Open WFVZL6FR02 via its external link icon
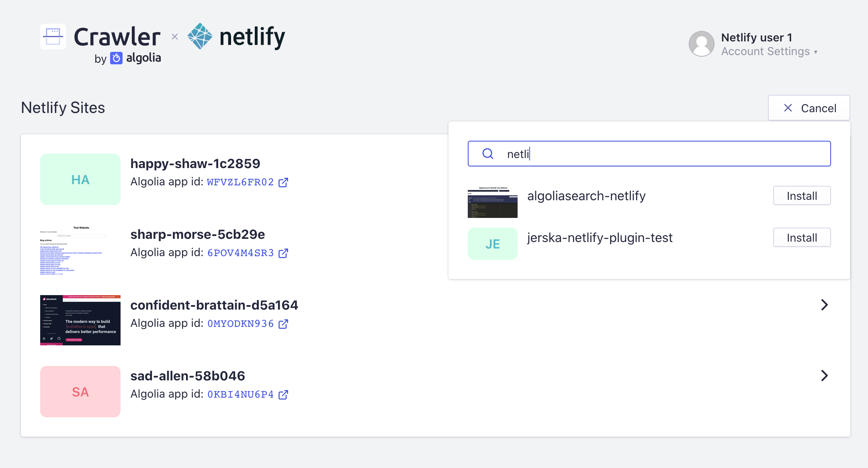 point(284,182)
